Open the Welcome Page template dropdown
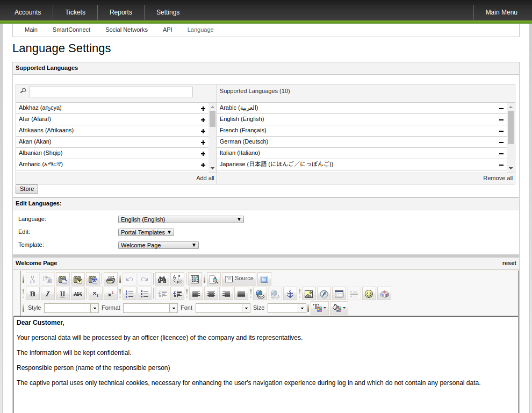532x413 pixels. tap(159, 245)
